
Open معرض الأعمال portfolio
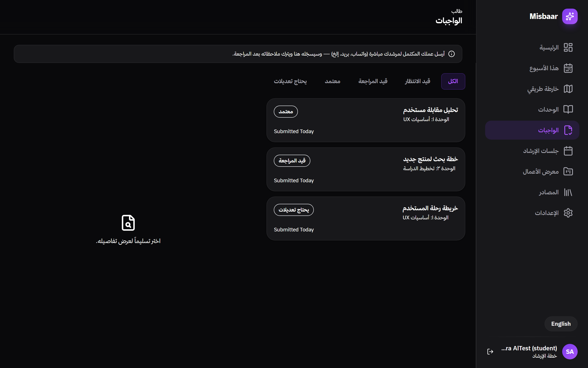(532, 172)
